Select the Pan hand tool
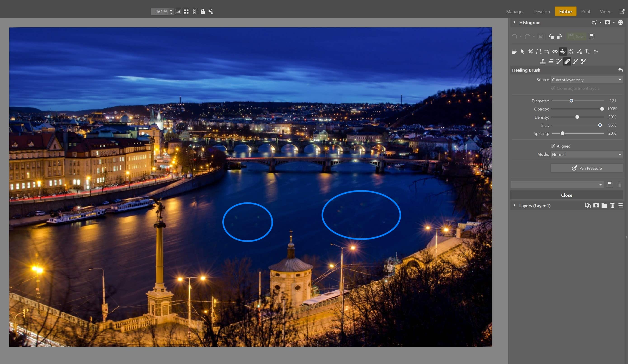The image size is (628, 364). pos(514,52)
